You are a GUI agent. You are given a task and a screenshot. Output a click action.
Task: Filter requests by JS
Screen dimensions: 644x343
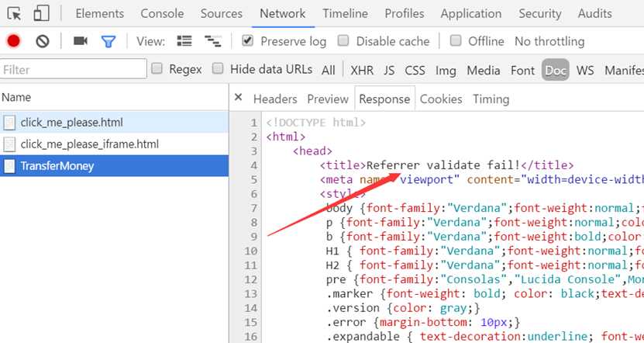[389, 71]
